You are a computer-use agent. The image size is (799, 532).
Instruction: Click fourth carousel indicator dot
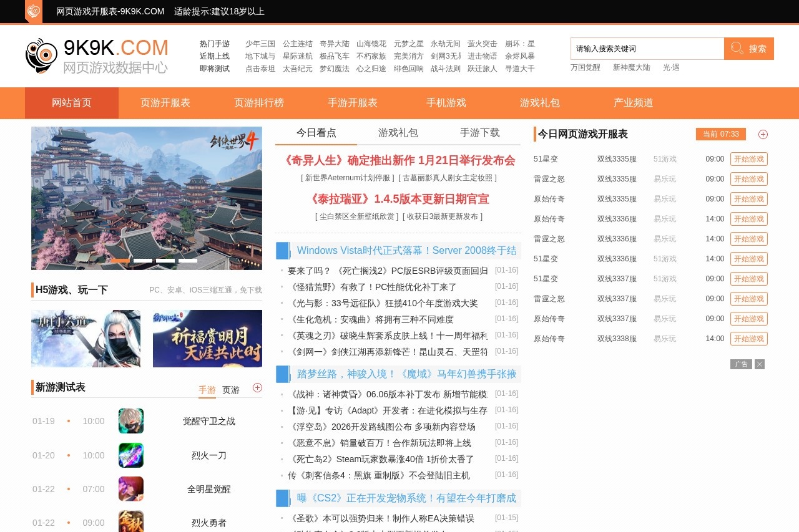[x=188, y=261]
